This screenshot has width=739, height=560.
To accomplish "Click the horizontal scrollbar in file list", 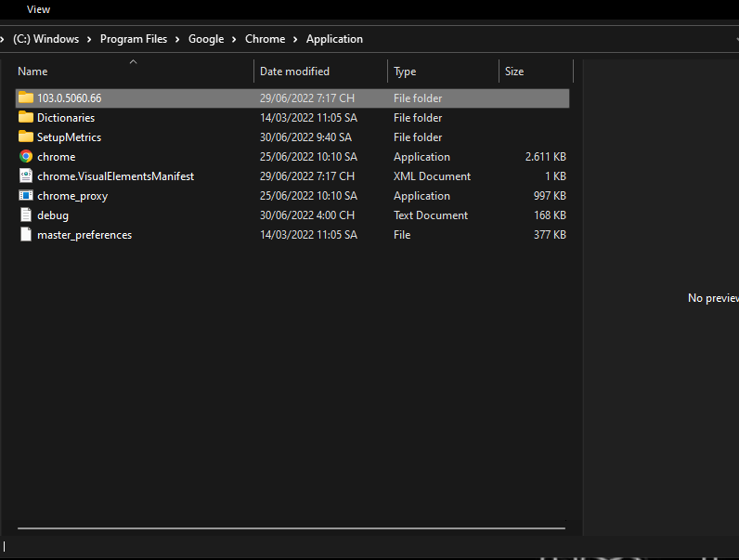I will [291, 528].
